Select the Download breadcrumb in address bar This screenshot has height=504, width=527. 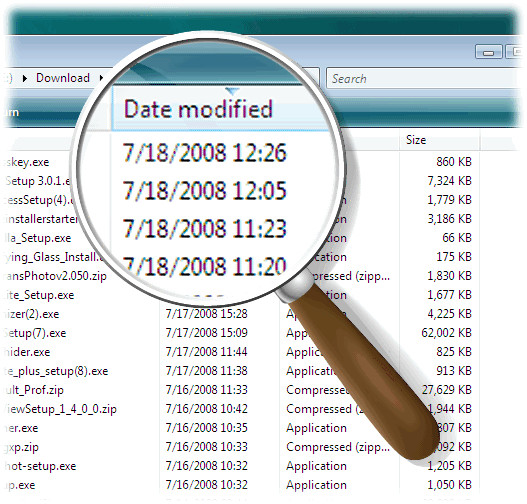coord(63,78)
